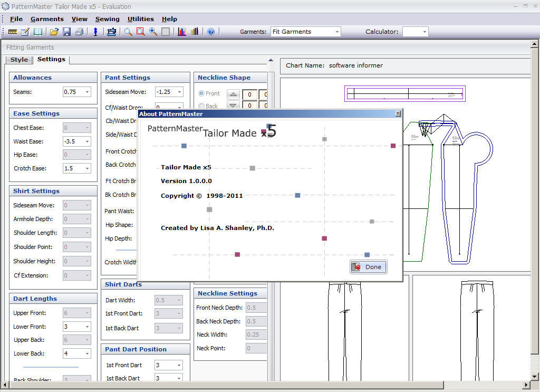Open the View menu
Image resolution: width=540 pixels, height=392 pixels.
pos(80,19)
